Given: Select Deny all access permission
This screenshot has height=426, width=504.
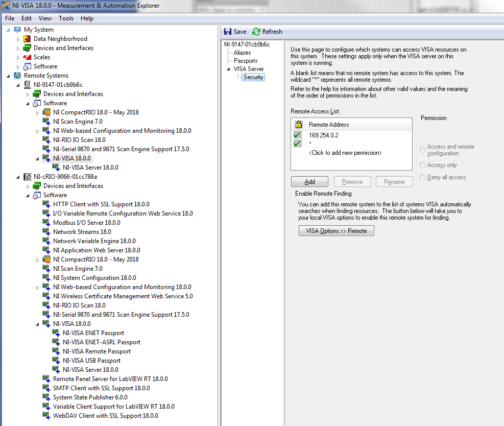Looking at the screenshot, I should coord(422,177).
